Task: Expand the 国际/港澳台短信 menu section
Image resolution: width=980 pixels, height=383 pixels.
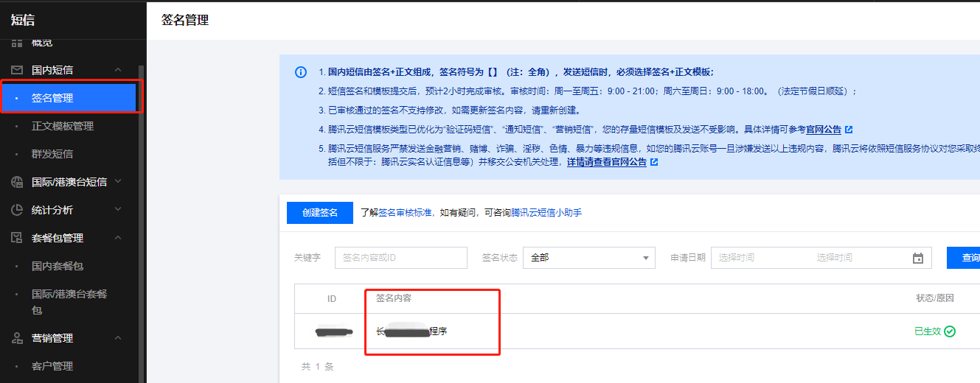Action: 118,182
